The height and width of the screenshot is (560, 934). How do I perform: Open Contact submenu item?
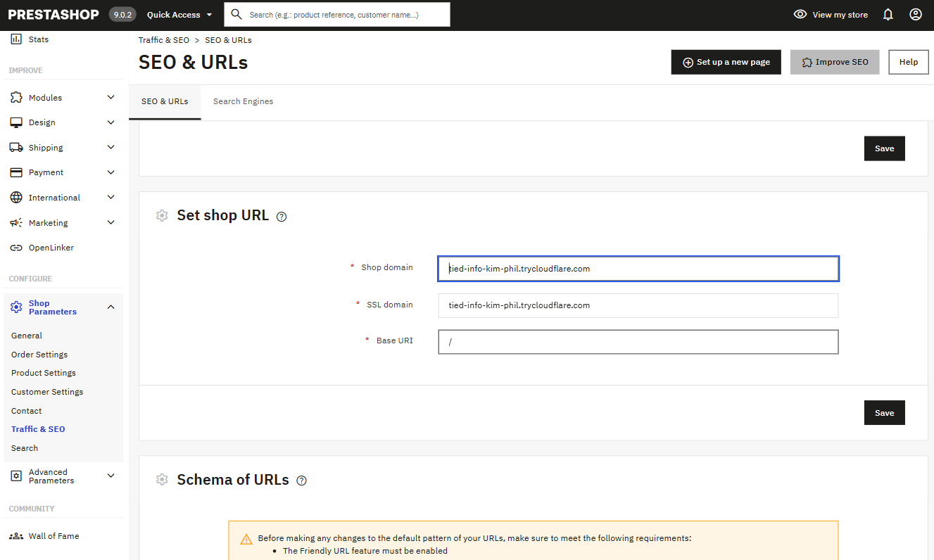(x=27, y=411)
